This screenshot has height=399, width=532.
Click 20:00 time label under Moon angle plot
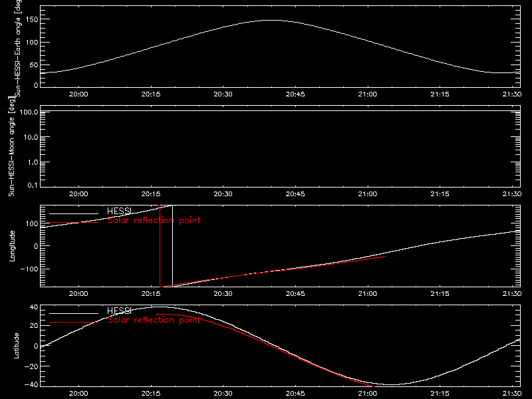coord(78,194)
